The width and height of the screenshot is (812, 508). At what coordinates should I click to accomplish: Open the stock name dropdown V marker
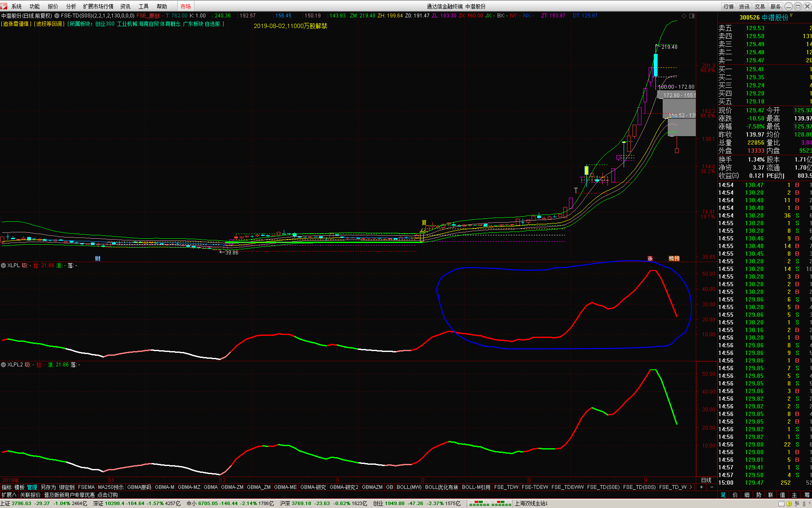791,15
